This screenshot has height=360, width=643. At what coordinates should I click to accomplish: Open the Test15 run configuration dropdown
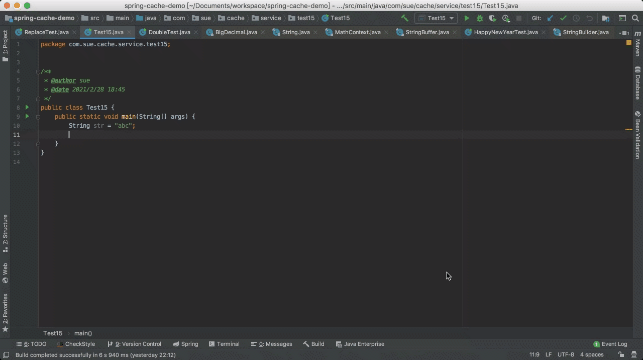[x=436, y=18]
